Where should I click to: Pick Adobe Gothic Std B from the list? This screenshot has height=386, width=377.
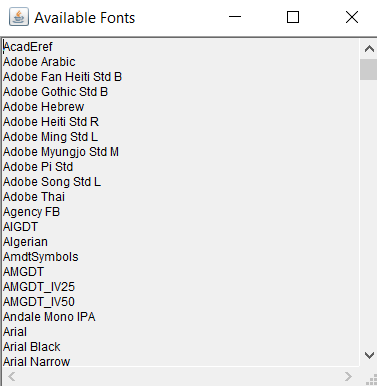(55, 92)
